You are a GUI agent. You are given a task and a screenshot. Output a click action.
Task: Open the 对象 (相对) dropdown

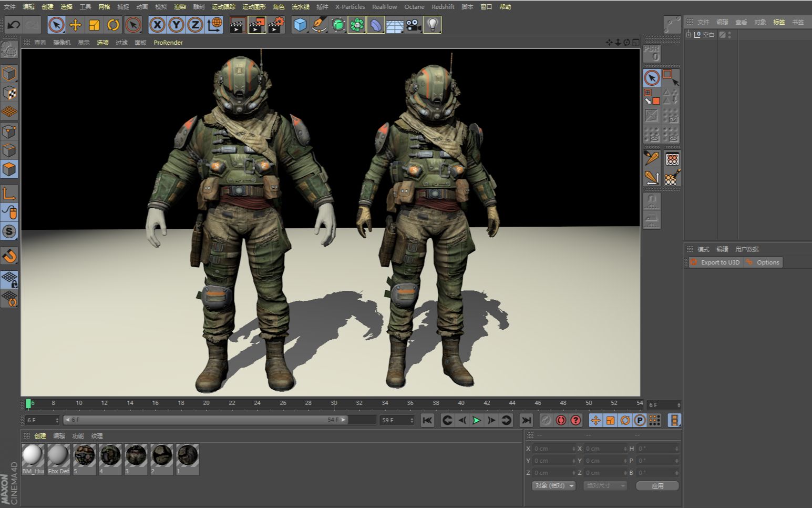554,486
